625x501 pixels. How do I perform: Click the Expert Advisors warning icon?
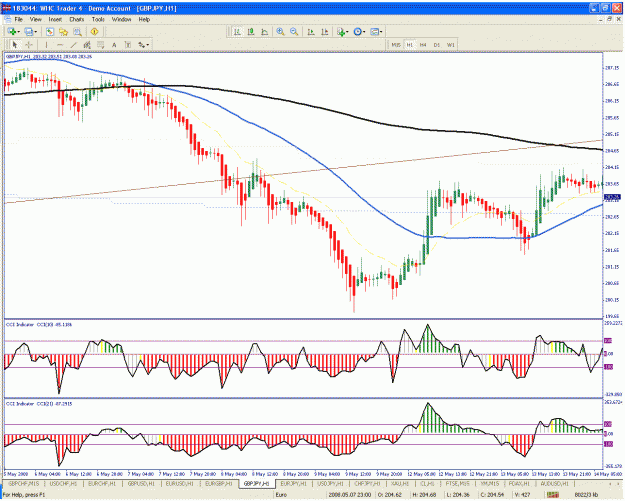(x=94, y=31)
